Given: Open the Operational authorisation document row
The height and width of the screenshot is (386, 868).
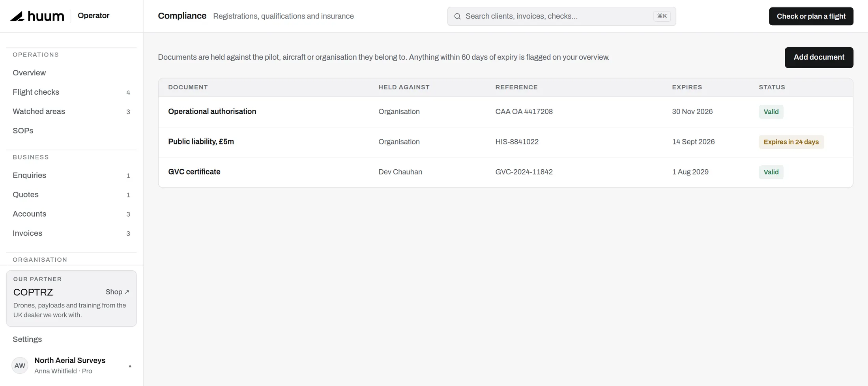Looking at the screenshot, I should click(x=505, y=112).
